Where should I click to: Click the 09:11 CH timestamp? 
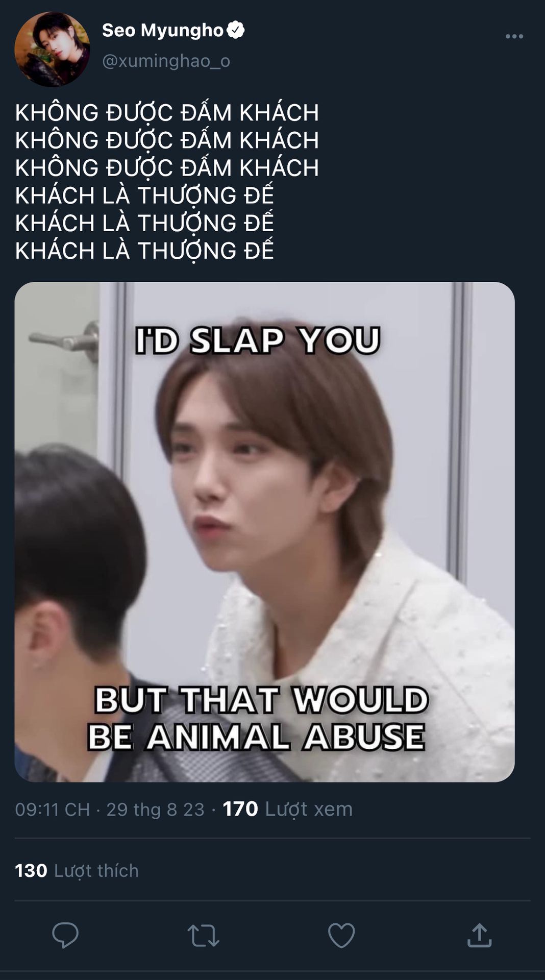[x=52, y=810]
